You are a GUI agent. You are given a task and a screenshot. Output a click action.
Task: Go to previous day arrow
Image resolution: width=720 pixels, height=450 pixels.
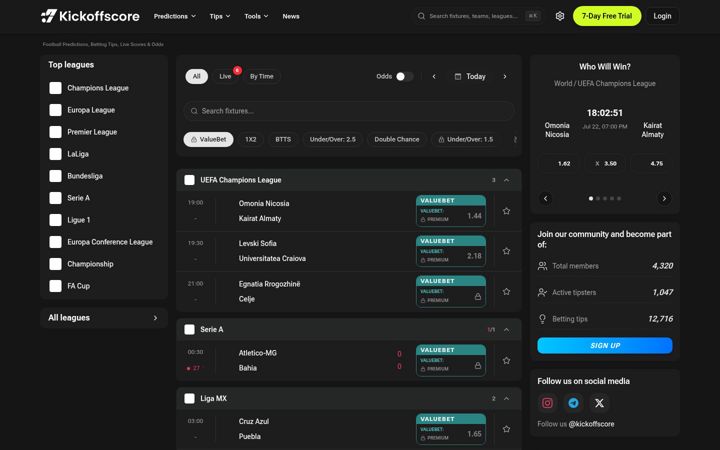point(434,77)
